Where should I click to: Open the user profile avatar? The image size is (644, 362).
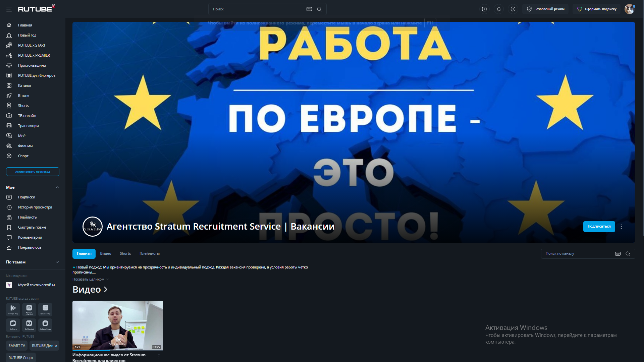coord(630,9)
